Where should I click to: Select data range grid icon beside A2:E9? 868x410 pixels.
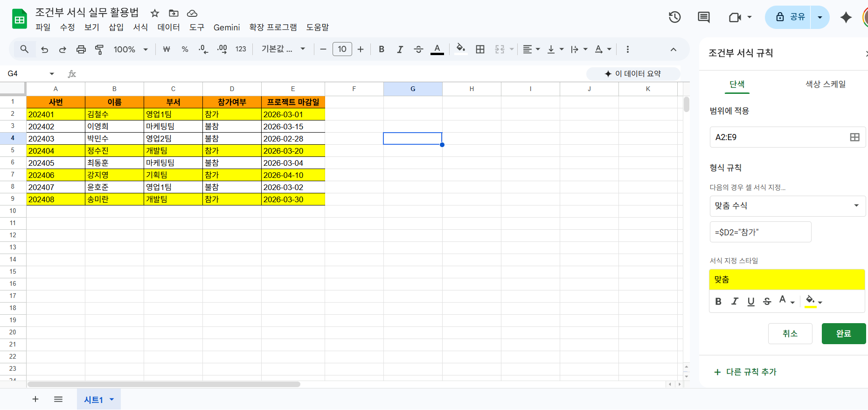tap(854, 137)
